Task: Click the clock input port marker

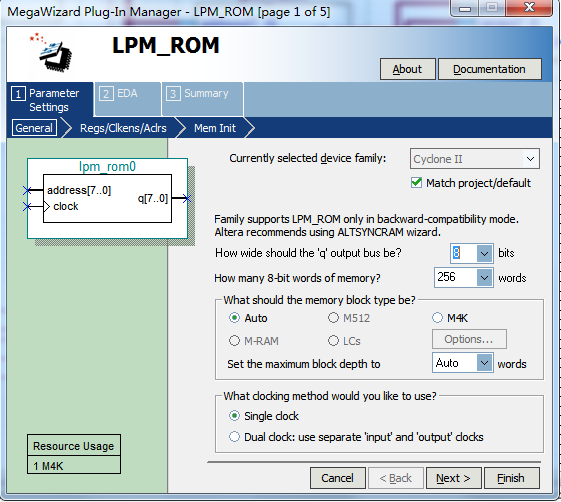Action: [x=27, y=206]
